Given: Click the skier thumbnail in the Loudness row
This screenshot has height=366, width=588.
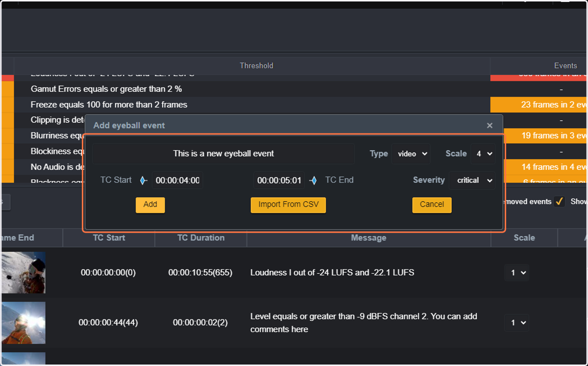Looking at the screenshot, I should point(24,273).
